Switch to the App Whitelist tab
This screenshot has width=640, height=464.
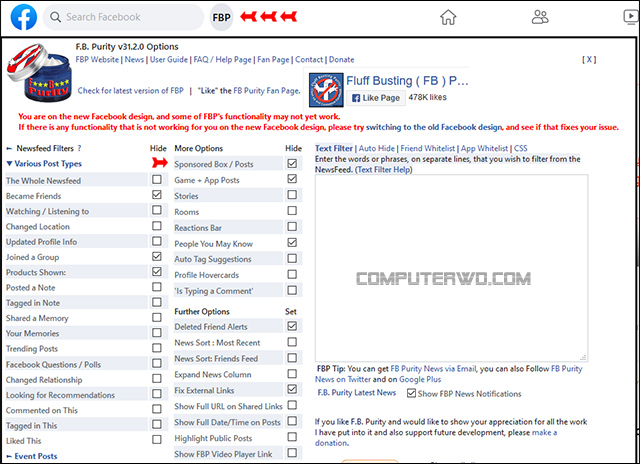(484, 149)
